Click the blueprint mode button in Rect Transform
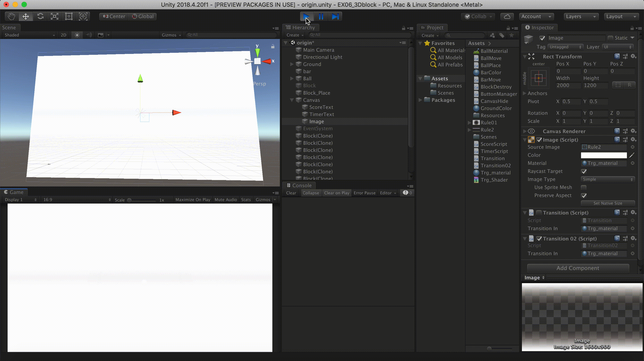This screenshot has width=644, height=361. tap(618, 85)
